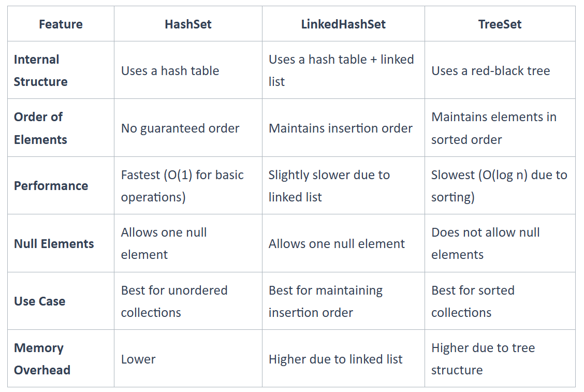
Task: Select the Null Elements row label
Action: (54, 244)
